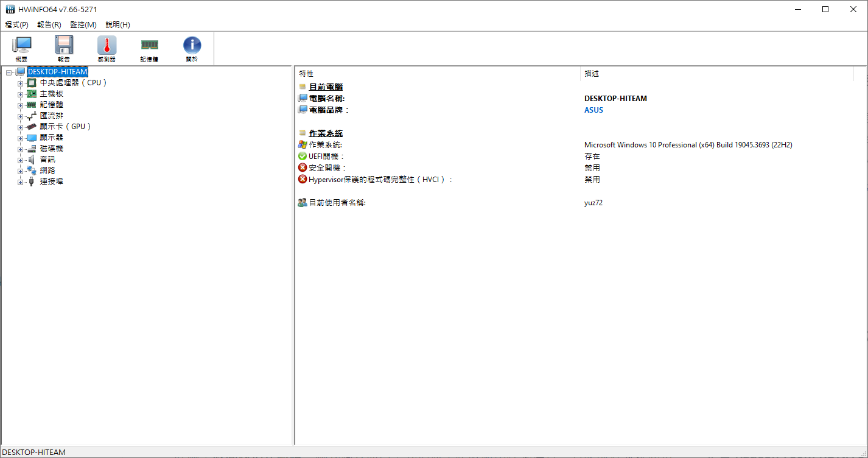Image resolution: width=868 pixels, height=458 pixels.
Task: Open the 概要 summary toolbar icon
Action: tap(22, 49)
